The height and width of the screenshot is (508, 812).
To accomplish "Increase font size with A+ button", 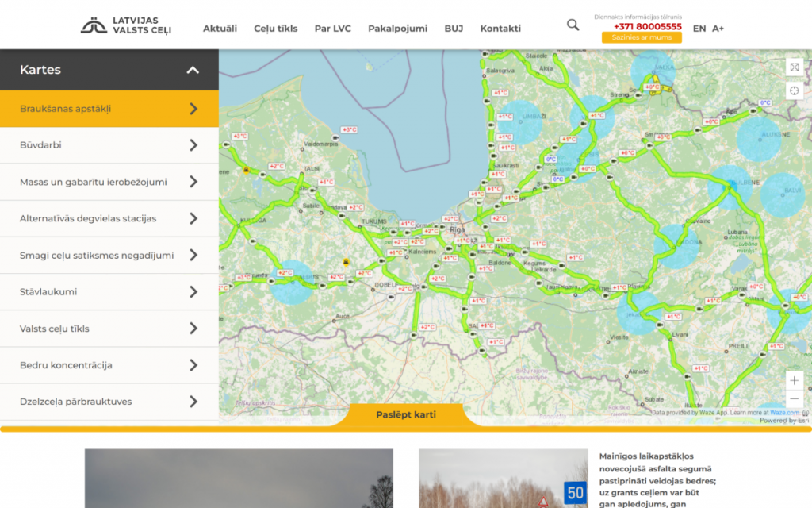I will point(718,29).
